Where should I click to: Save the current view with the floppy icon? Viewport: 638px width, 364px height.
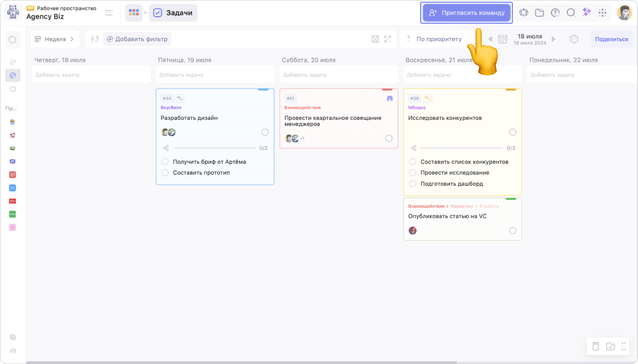[x=375, y=39]
